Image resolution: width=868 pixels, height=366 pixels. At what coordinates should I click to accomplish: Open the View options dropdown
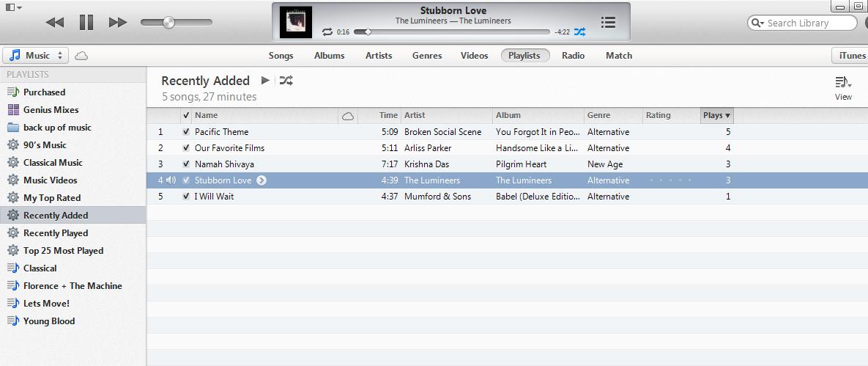tap(843, 87)
